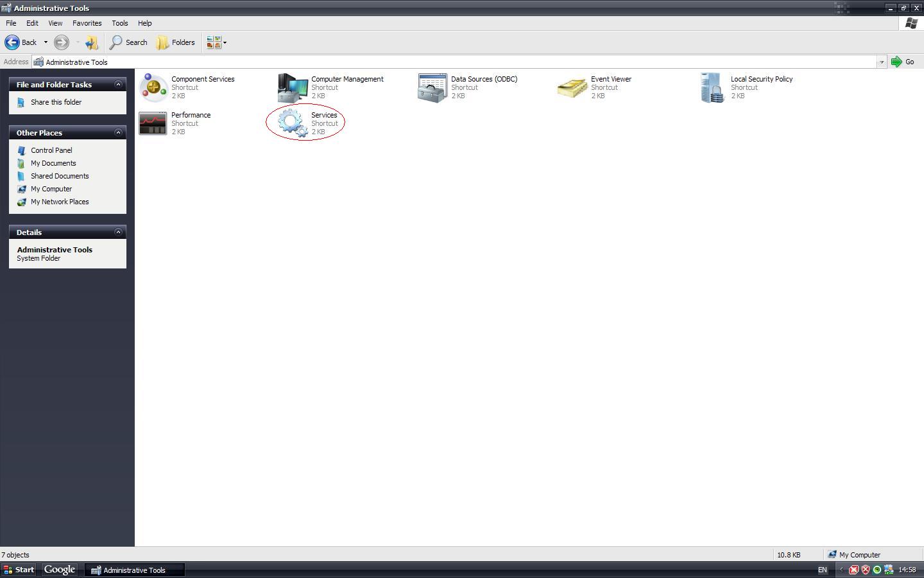Go to Control Panel link
924x578 pixels.
51,150
